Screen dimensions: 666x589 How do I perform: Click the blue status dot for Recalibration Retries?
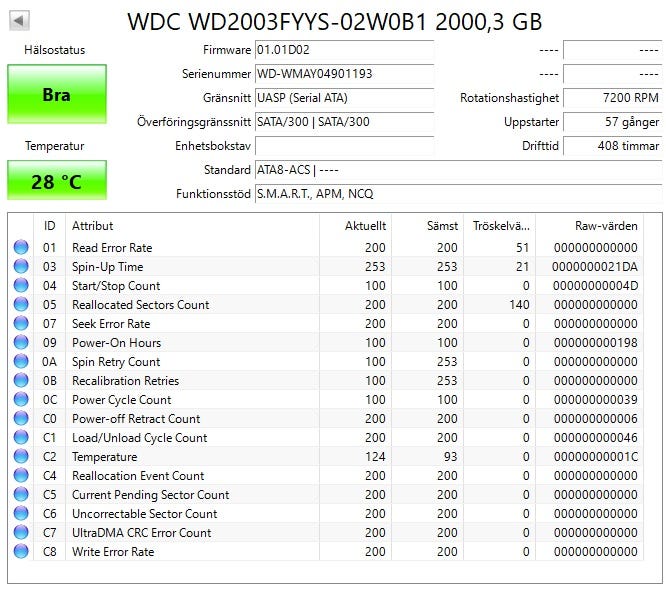tap(21, 380)
